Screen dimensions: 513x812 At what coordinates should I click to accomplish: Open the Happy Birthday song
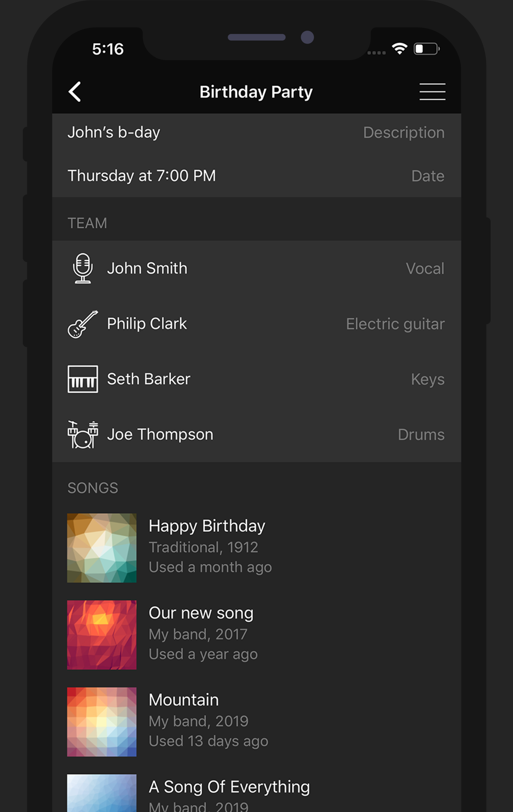point(256,548)
